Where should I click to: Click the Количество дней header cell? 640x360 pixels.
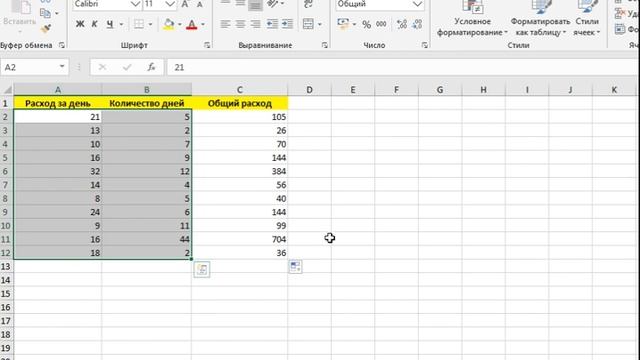tap(147, 103)
